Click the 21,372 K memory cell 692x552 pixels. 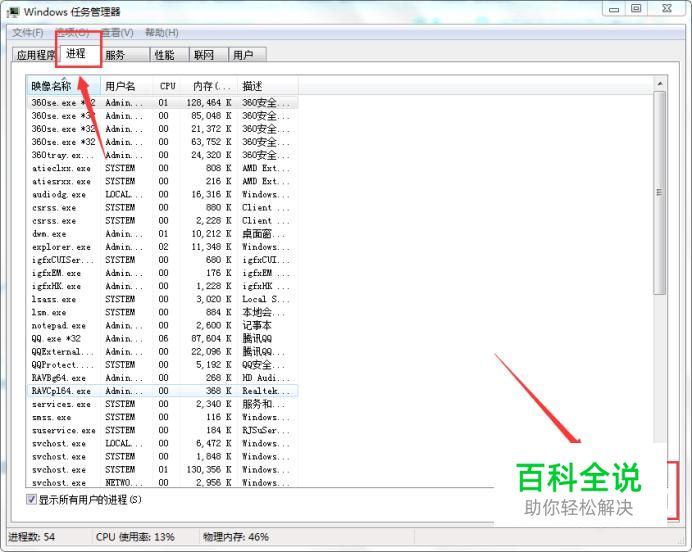point(211,129)
